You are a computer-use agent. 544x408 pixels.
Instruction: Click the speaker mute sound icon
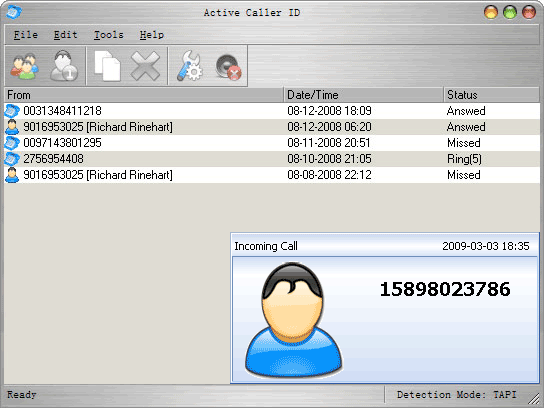[228, 66]
